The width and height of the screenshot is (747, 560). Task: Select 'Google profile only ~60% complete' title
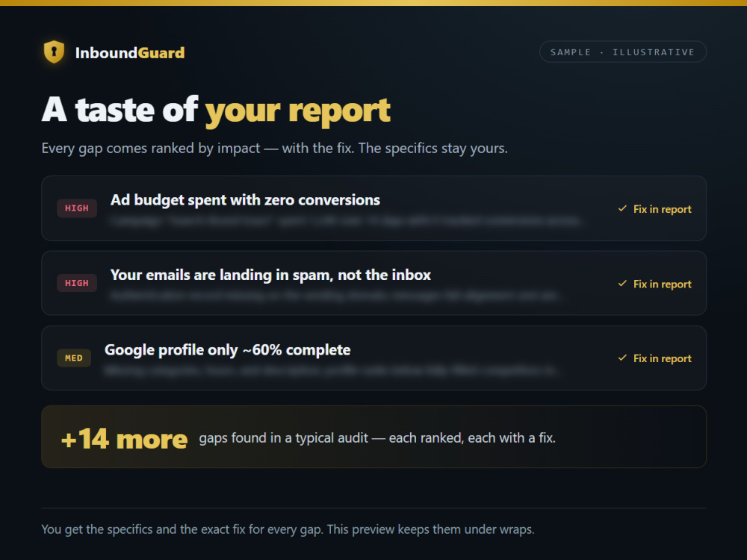pos(227,350)
